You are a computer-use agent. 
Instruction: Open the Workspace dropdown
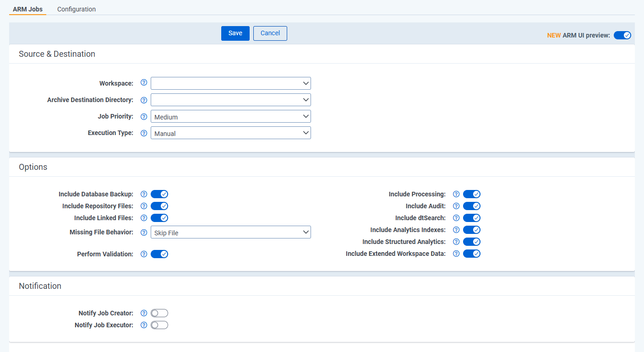[230, 83]
